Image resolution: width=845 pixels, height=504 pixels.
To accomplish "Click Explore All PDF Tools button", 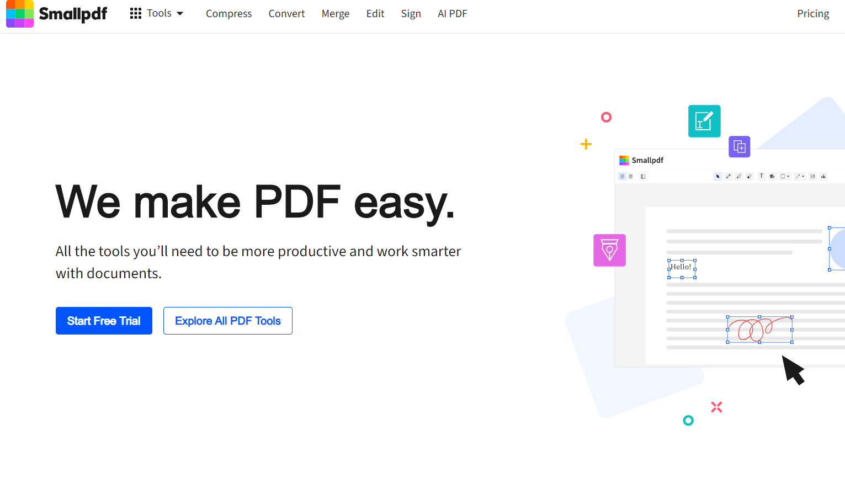I will (228, 321).
